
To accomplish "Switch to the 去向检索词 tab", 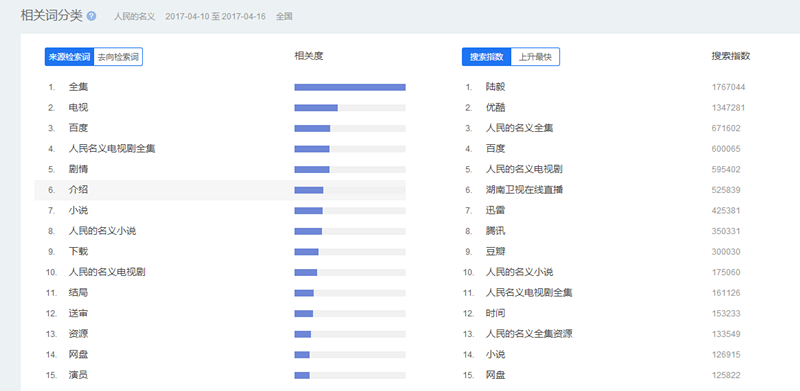I will (118, 57).
